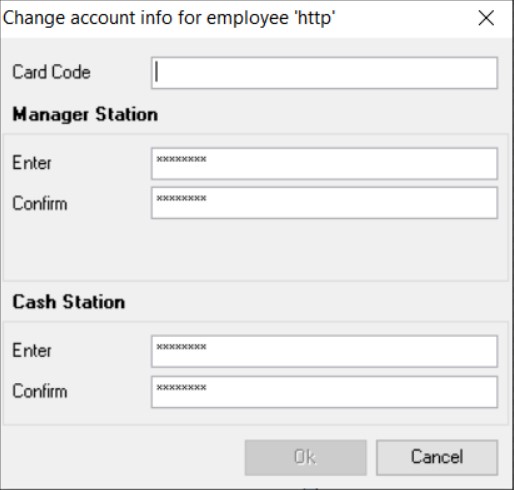This screenshot has height=490, width=514.
Task: Select the Cash Station Confirm password field
Action: [x=324, y=392]
